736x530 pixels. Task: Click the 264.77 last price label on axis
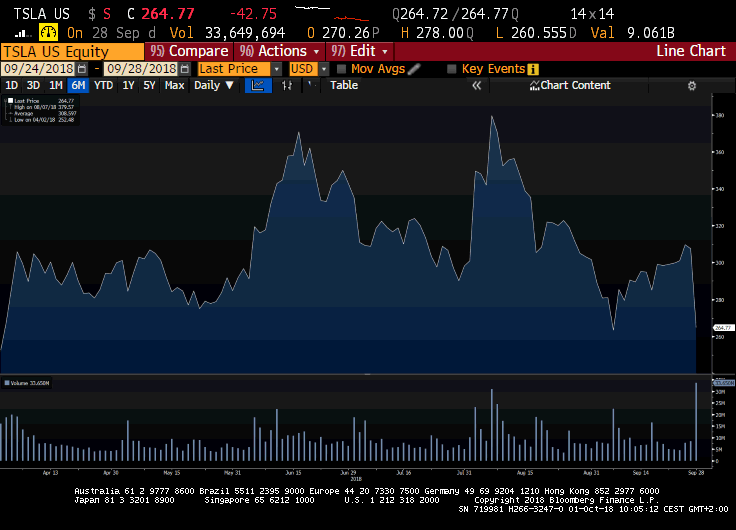pyautogui.click(x=723, y=328)
